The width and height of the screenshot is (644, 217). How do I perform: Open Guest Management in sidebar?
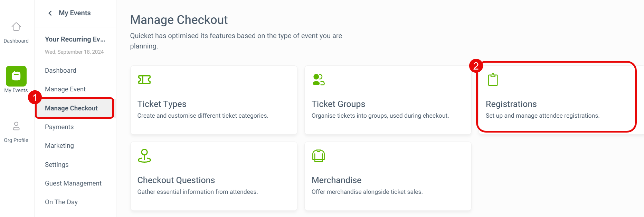[73, 183]
